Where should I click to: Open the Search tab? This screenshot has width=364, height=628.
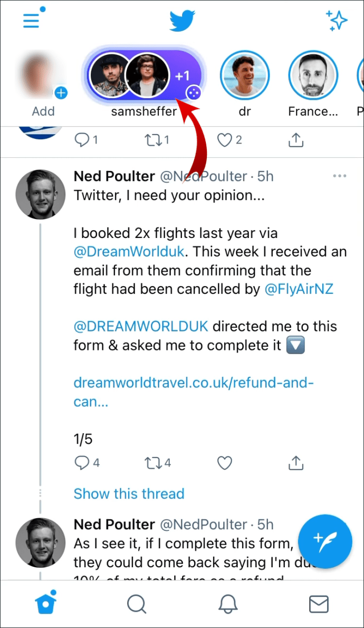137,604
